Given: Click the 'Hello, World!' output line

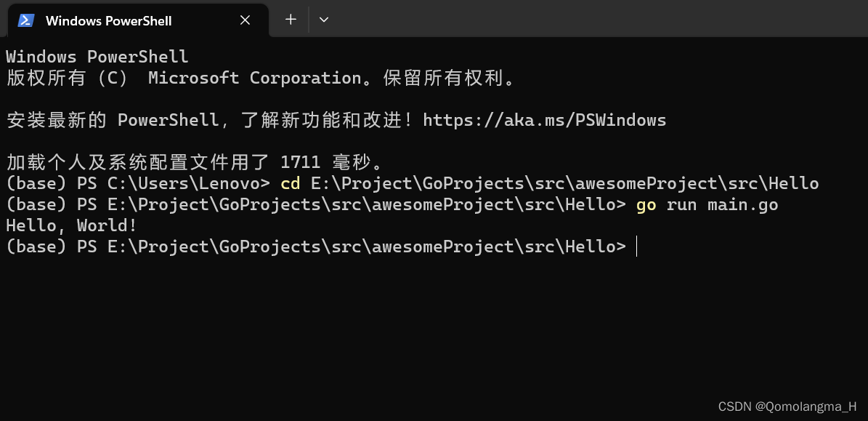Looking at the screenshot, I should 71,225.
